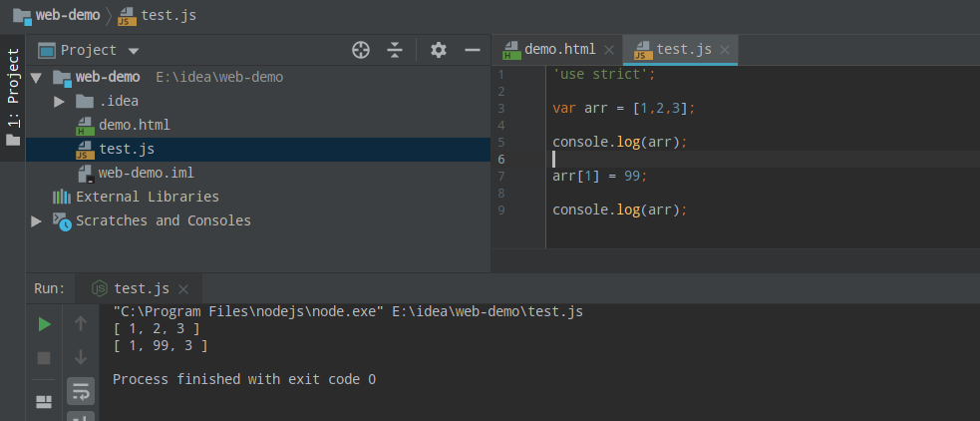Viewport: 980px width, 421px height.
Task: Click 'Process finished with exit code 0'
Action: coord(244,379)
